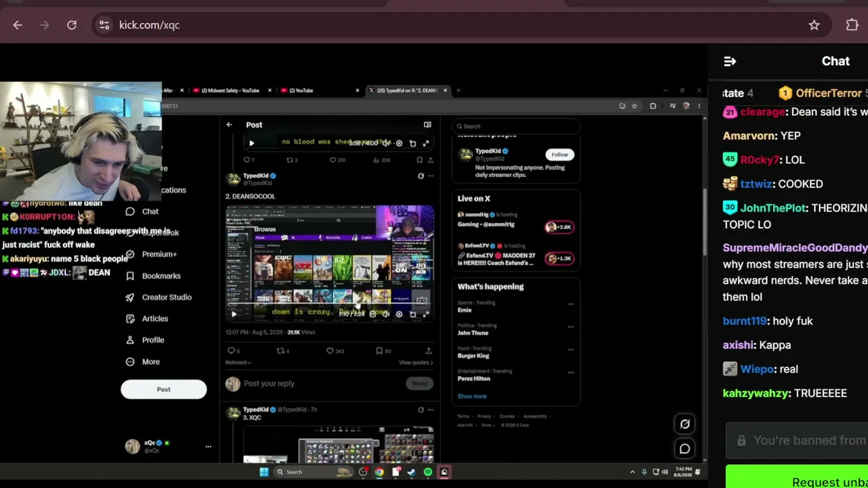The width and height of the screenshot is (868, 488).
Task: Play the DEANSOCOOL video clip
Action: 234,314
